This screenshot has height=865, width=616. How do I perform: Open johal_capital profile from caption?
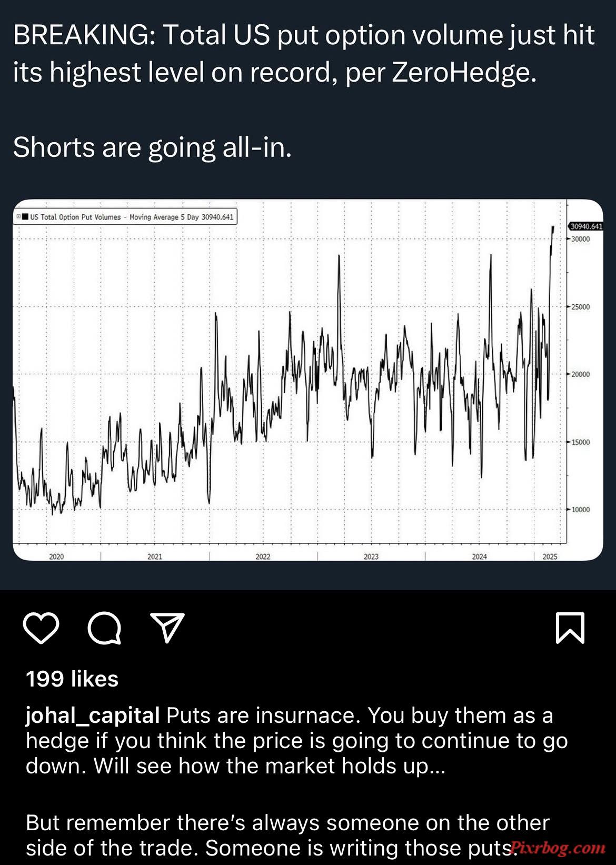93,716
